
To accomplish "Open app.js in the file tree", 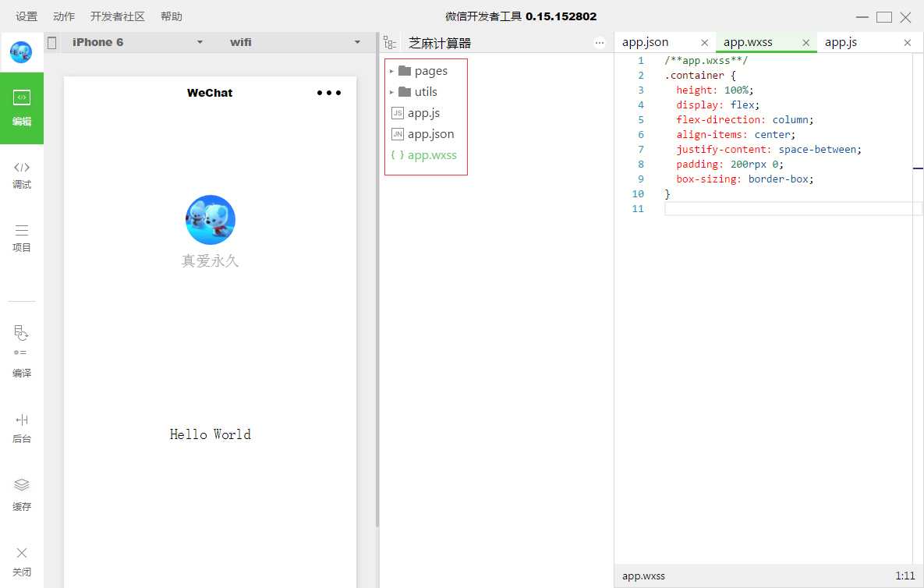I will pyautogui.click(x=423, y=113).
